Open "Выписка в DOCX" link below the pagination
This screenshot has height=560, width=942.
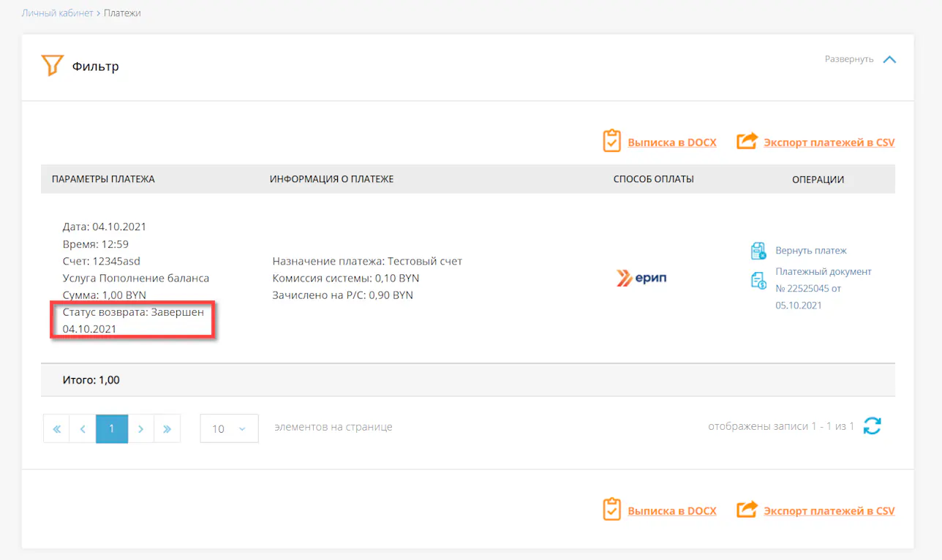671,511
